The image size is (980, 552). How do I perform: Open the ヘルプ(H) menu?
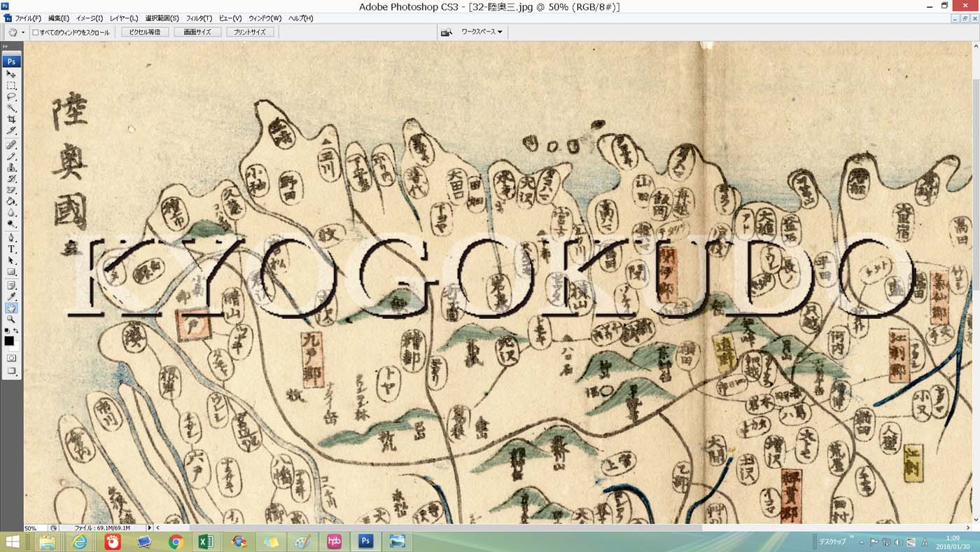(x=301, y=18)
